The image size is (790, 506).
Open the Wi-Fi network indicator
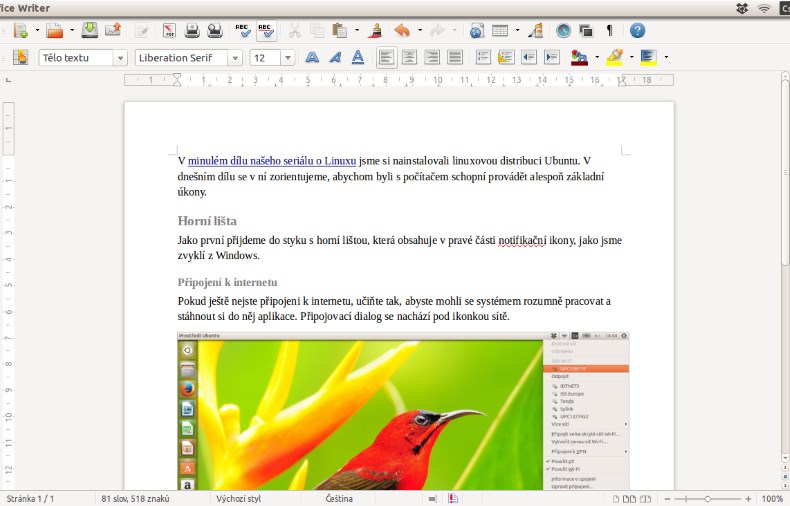click(764, 8)
